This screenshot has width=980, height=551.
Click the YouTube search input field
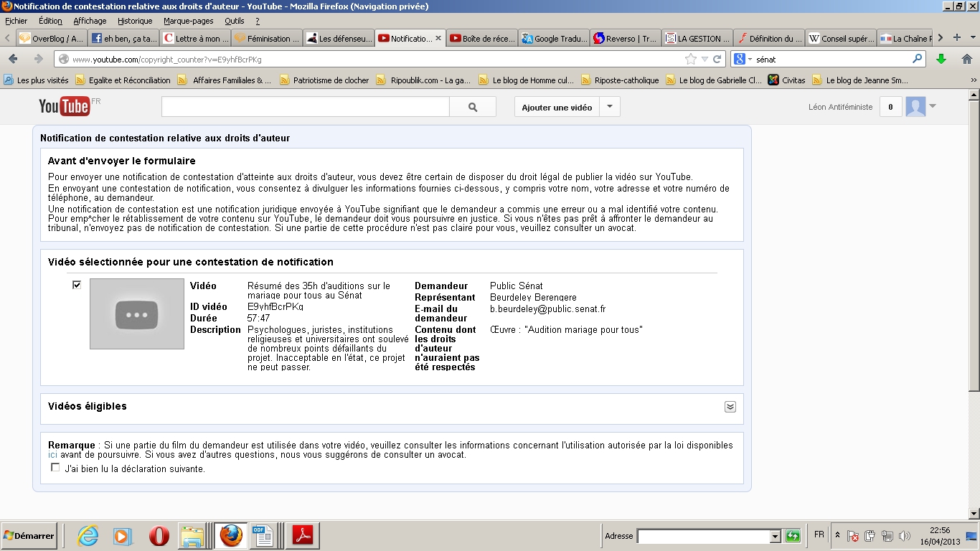coord(306,107)
